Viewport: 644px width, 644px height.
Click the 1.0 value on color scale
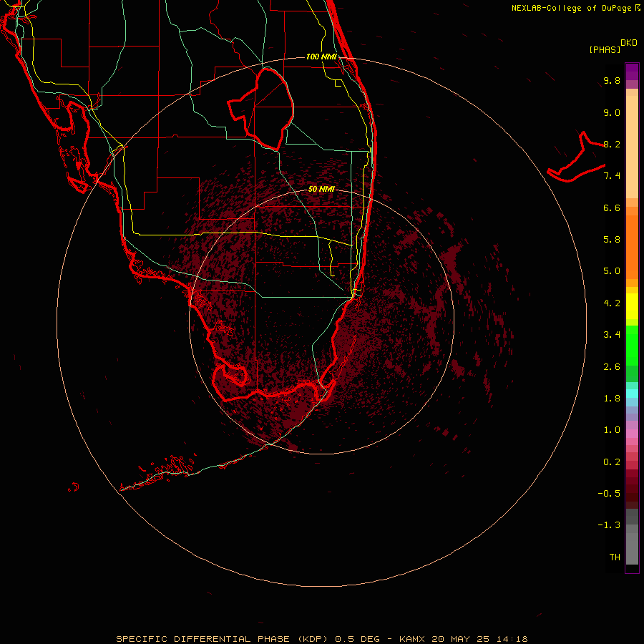(x=612, y=430)
